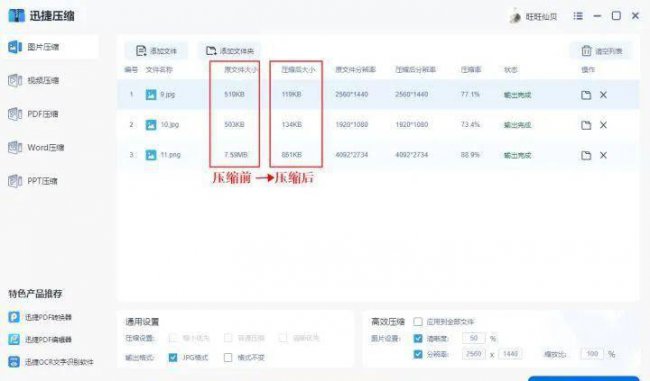
Task: Click the user avatar next to 旺旺仙贝
Action: 515,17
